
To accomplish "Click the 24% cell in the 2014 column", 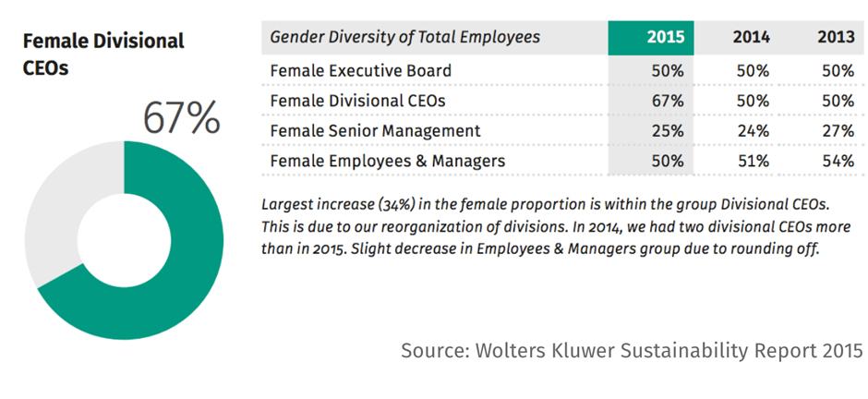I will tap(752, 130).
